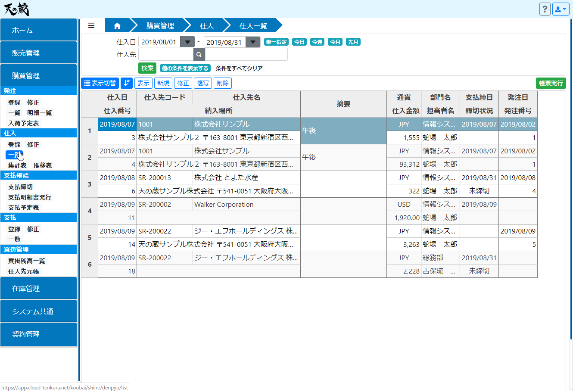
Task: Open 発注 明細一覧 link
Action: [40, 112]
